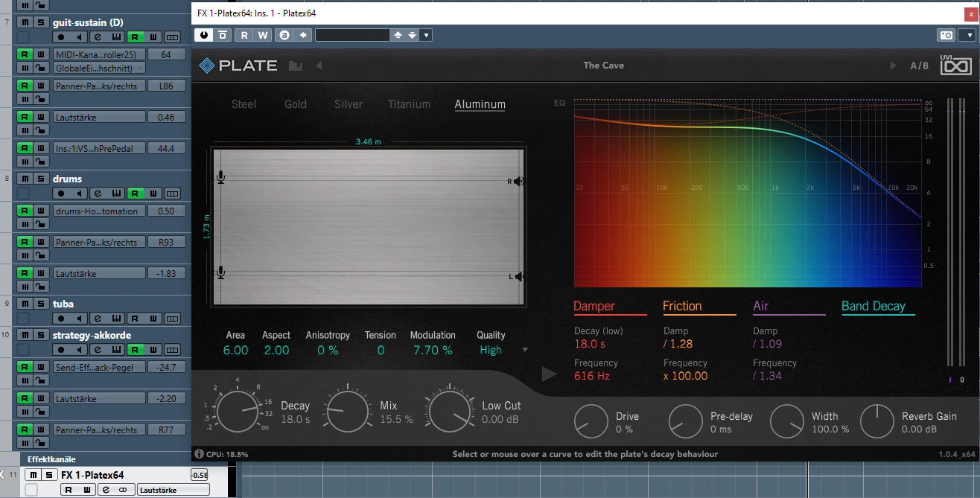Click the lower-left microphone on the plate
This screenshot has width=980, height=498.
pyautogui.click(x=220, y=273)
